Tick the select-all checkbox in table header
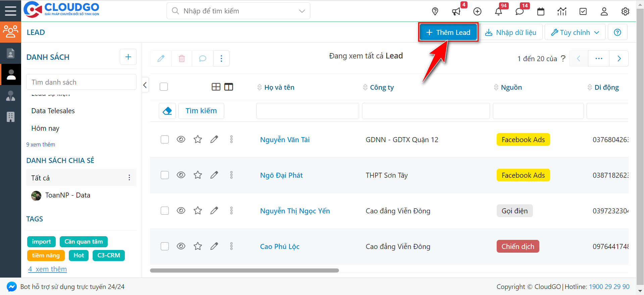Screen dimensions: 644x295 coord(164,87)
